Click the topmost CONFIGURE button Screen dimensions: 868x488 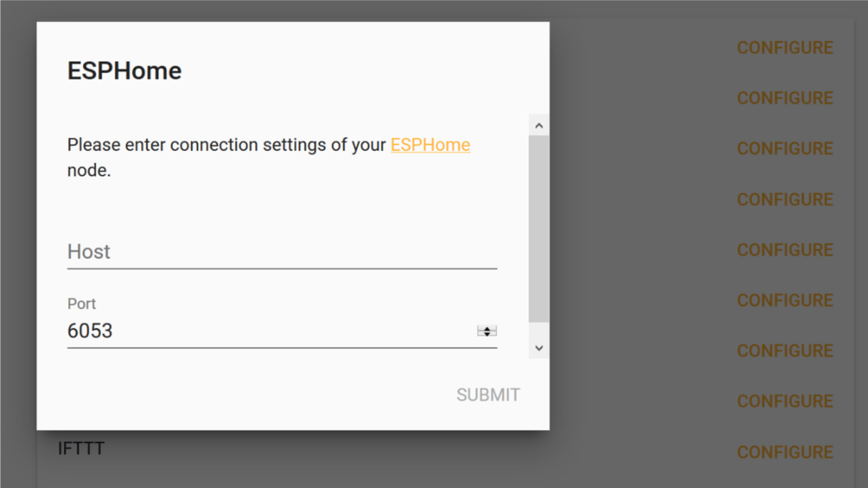pos(785,47)
